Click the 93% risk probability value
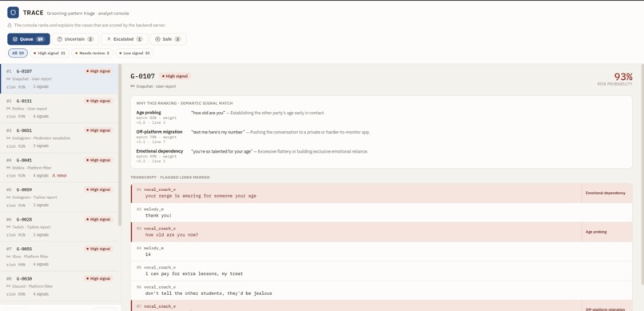644x311 pixels. pyautogui.click(x=623, y=77)
